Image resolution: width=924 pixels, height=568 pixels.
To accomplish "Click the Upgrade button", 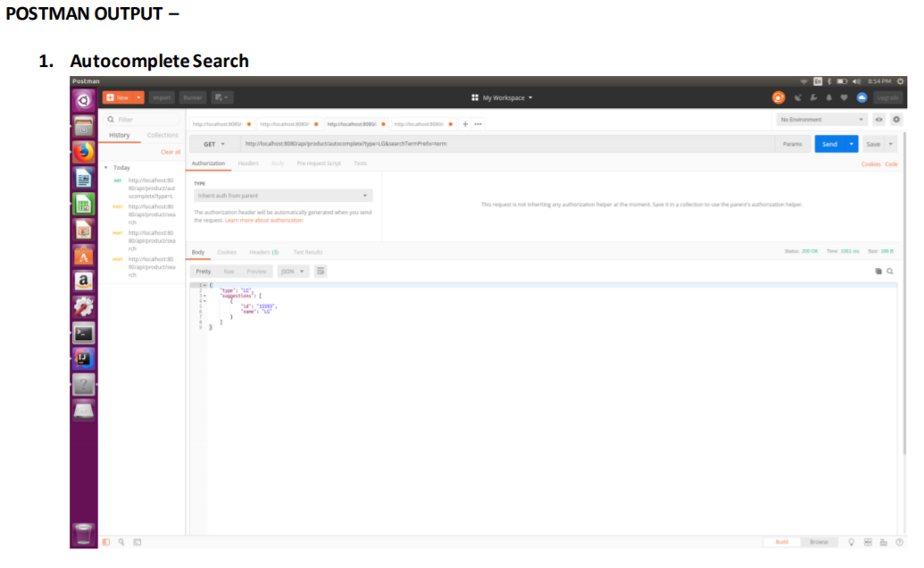I will coord(887,98).
